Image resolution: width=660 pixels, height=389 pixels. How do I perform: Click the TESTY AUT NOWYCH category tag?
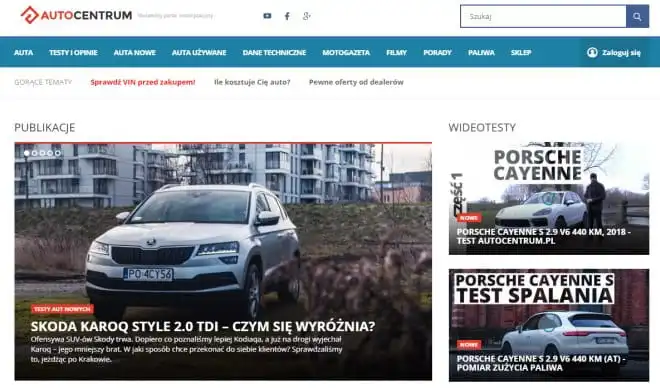point(62,309)
